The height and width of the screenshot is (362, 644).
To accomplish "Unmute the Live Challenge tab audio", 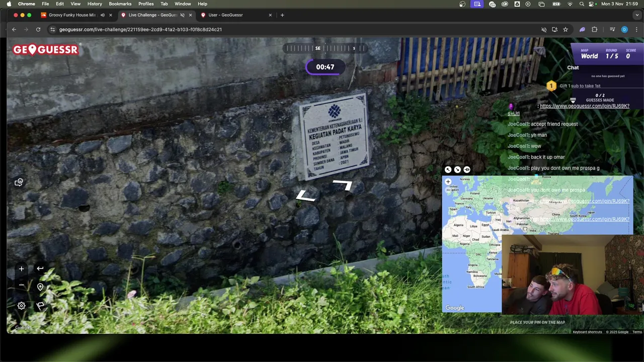I will click(x=183, y=15).
